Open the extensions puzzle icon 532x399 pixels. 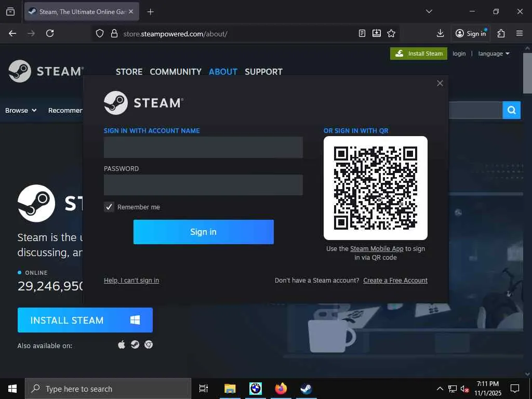click(x=501, y=33)
